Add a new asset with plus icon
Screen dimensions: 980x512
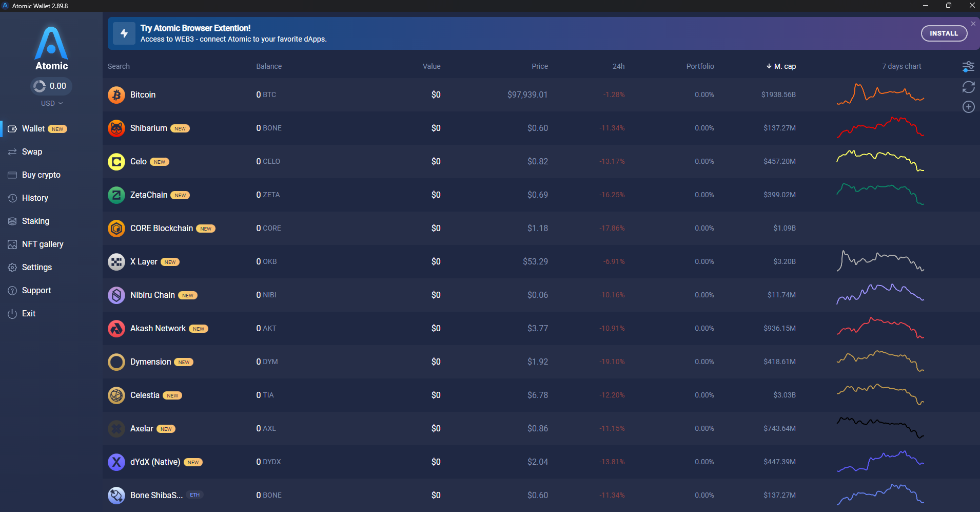point(968,107)
